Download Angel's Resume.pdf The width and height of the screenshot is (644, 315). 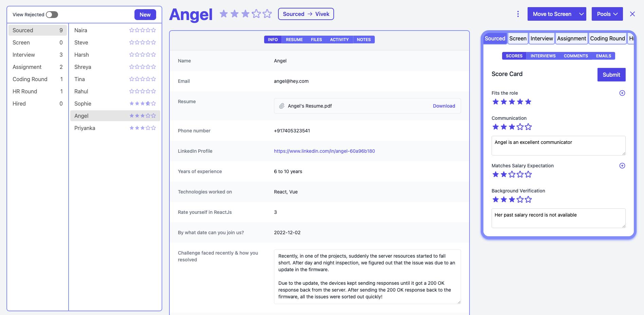tap(444, 106)
